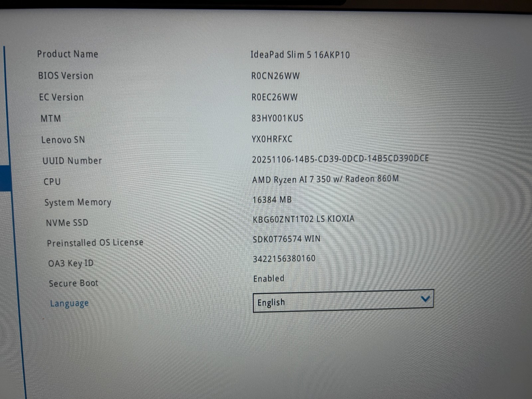Select the Secure Boot label

[73, 283]
